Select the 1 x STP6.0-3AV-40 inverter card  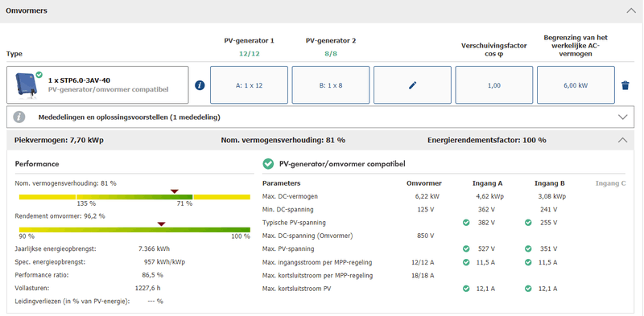click(97, 85)
